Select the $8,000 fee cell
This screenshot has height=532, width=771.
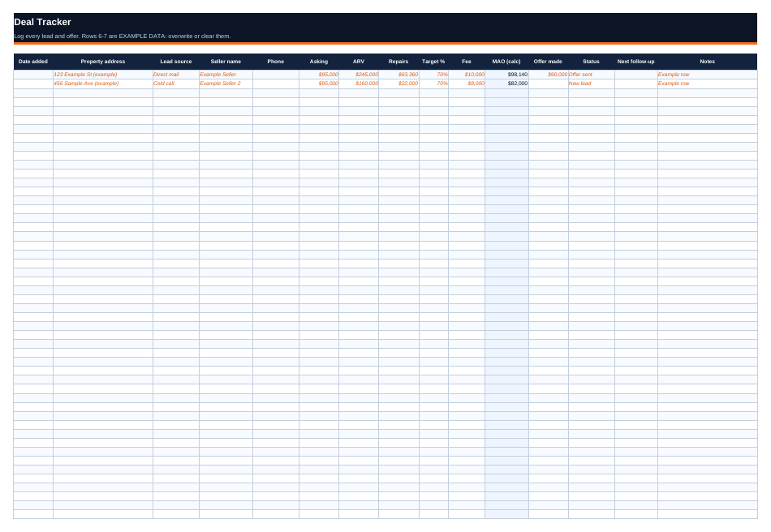467,84
